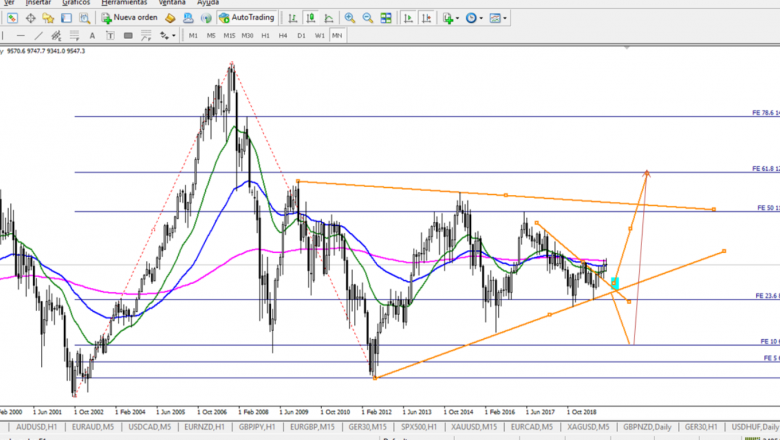This screenshot has width=780, height=440.
Task: Toggle chart auto scroll
Action: 408,18
